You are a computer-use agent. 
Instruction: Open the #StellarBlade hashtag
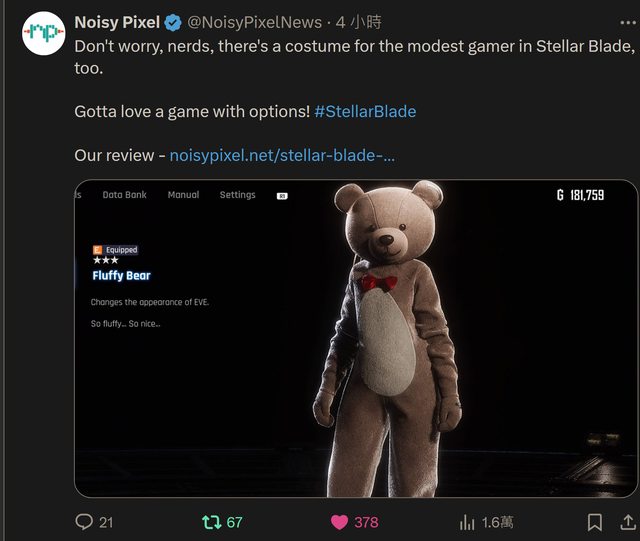pyautogui.click(x=365, y=111)
